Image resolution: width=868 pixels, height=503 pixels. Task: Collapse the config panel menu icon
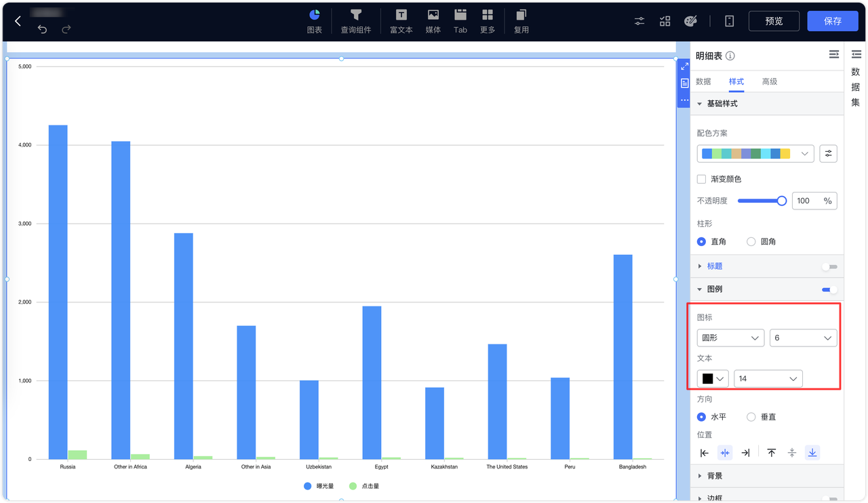coord(834,54)
